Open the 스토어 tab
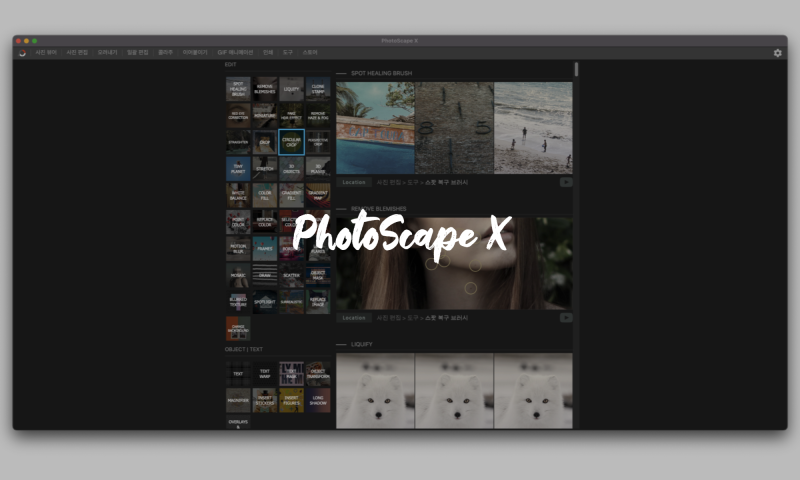Image resolution: width=800 pixels, height=480 pixels. [310, 53]
